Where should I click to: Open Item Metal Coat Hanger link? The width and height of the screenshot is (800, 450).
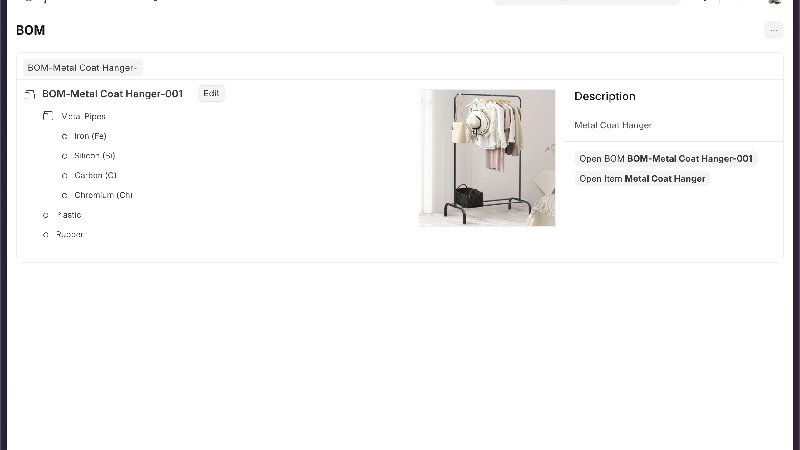point(642,179)
